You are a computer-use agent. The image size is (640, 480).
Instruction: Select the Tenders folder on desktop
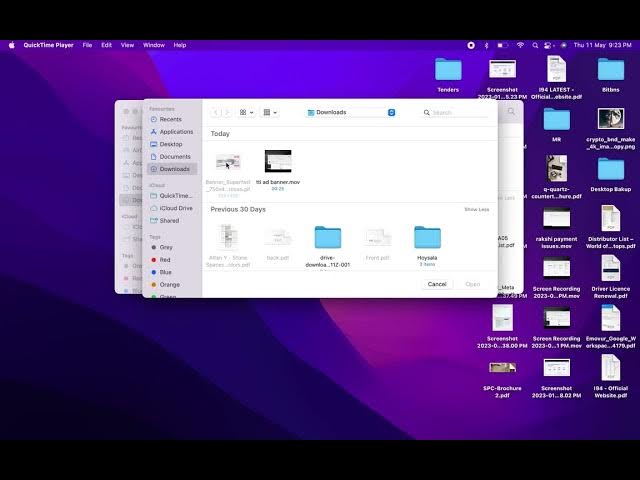click(448, 75)
